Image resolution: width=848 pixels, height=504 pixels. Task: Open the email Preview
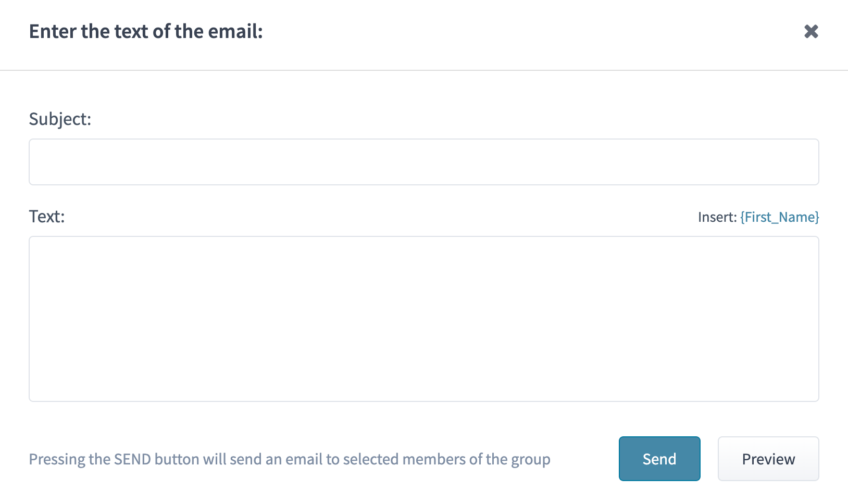tap(768, 459)
